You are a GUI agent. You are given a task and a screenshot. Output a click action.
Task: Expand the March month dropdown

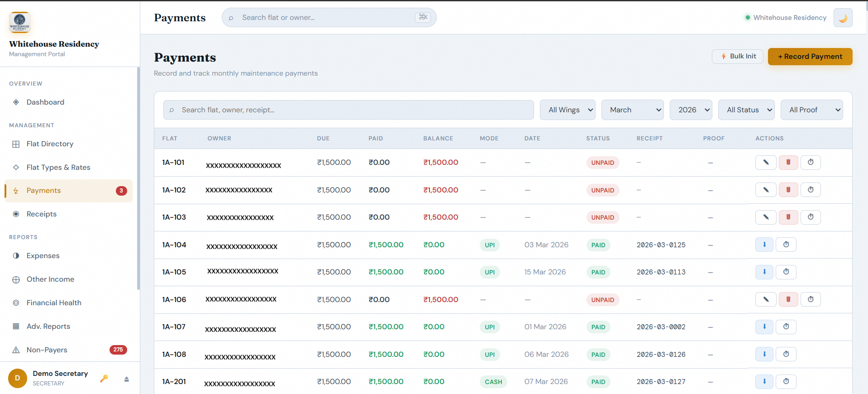click(632, 110)
